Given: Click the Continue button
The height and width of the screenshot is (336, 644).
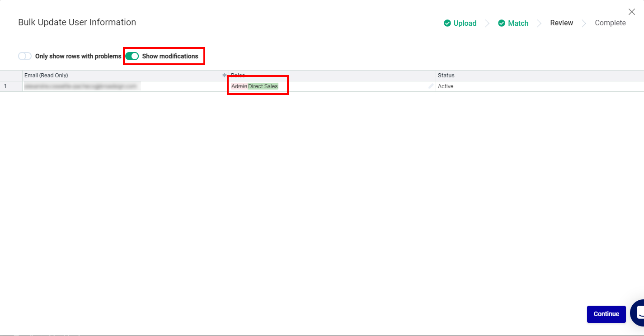Looking at the screenshot, I should pyautogui.click(x=606, y=314).
